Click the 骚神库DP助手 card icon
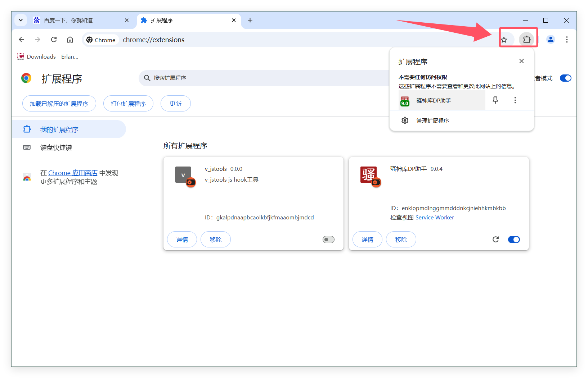The width and height of the screenshot is (588, 378). click(369, 175)
